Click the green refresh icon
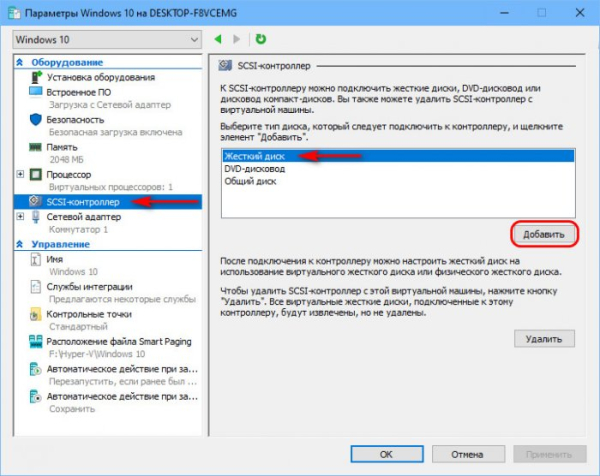The width and height of the screenshot is (600, 476). [x=260, y=39]
